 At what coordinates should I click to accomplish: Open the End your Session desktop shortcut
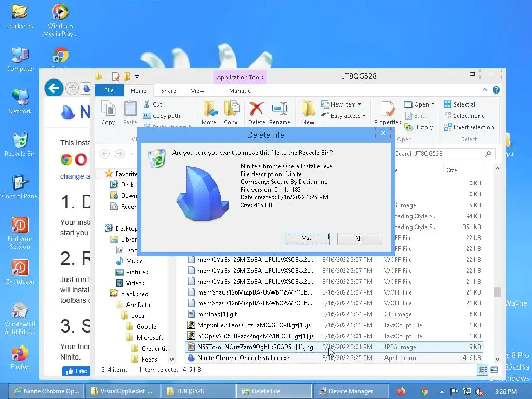click(20, 233)
